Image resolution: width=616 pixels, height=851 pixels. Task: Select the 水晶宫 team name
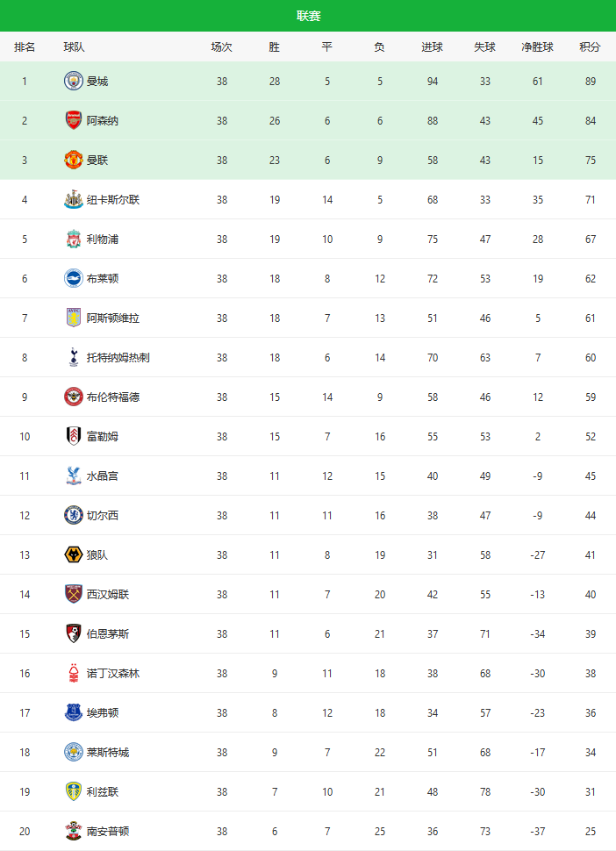[103, 476]
